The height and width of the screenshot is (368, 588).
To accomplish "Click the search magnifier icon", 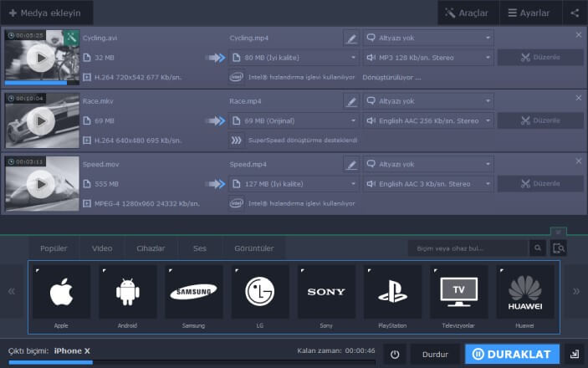I will 538,248.
